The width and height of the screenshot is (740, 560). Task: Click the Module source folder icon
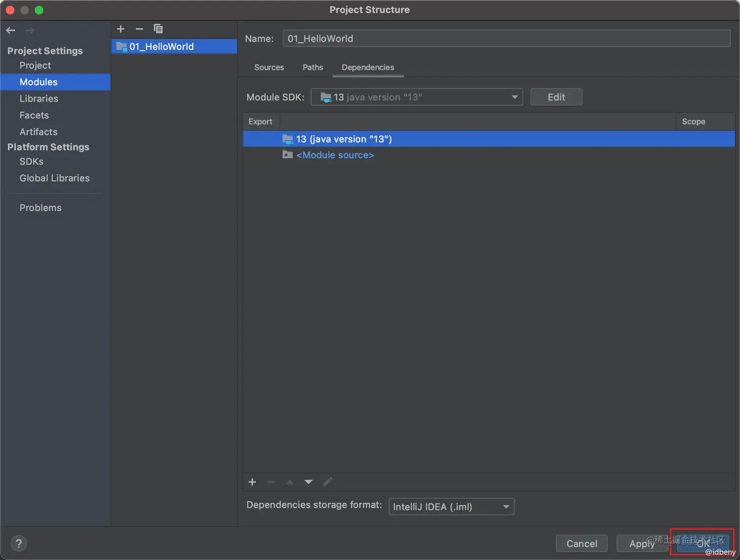288,155
